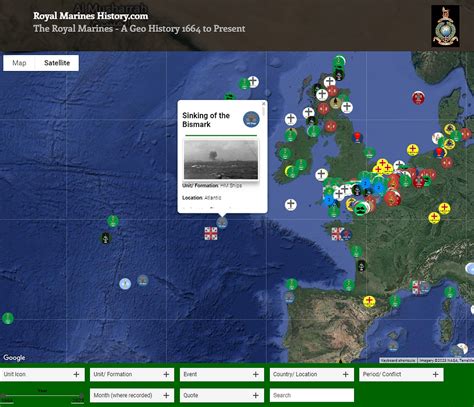
Task: Open the Royal Marines History.com title link
Action: point(91,16)
